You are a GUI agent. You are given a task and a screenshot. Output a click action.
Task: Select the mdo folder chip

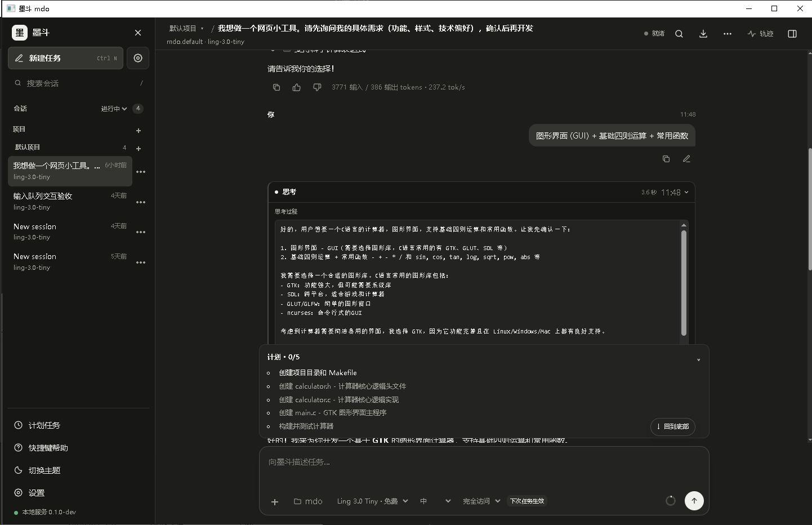308,501
